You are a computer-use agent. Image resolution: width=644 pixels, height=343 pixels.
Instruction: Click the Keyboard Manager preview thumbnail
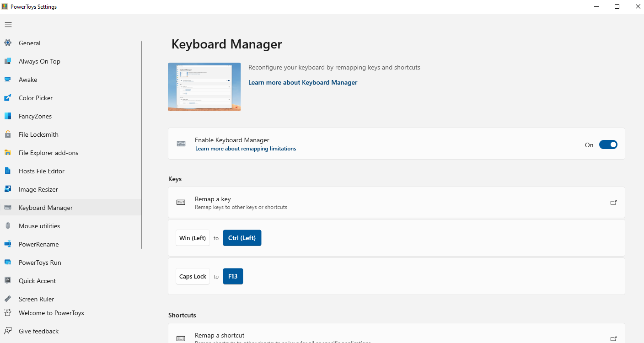click(x=204, y=87)
